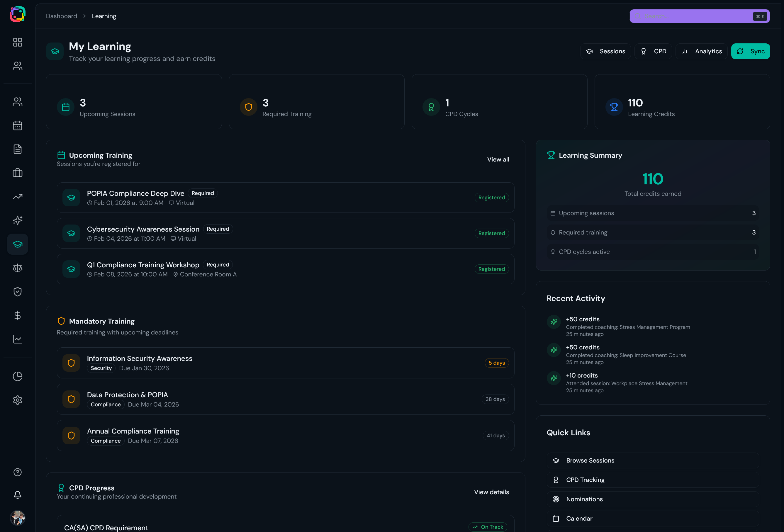Click the shield check sidebar icon
Viewport: 784px width, 532px height.
(x=18, y=291)
